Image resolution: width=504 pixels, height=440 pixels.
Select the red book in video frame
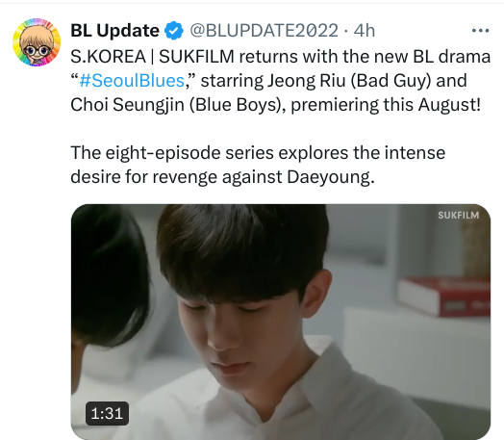(445, 297)
